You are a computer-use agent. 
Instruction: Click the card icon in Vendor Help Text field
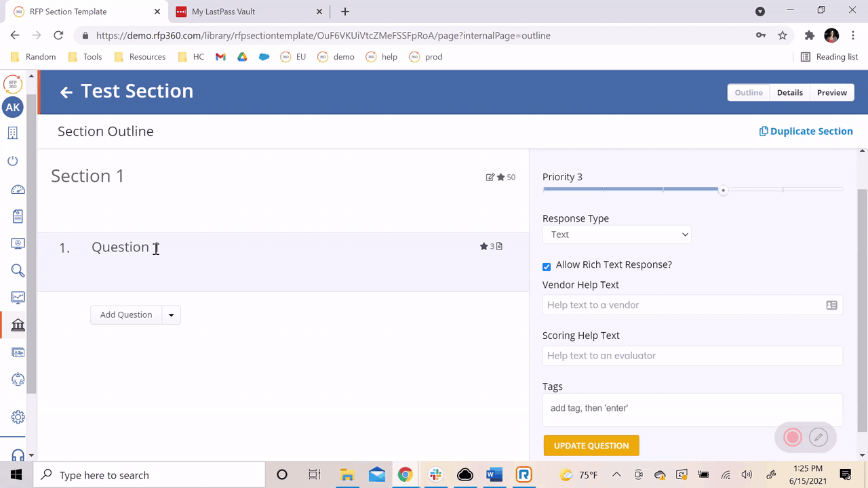(x=831, y=306)
